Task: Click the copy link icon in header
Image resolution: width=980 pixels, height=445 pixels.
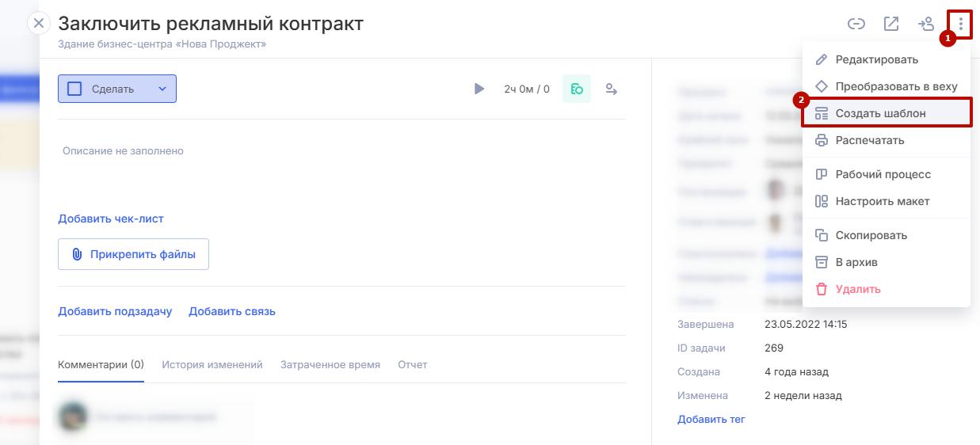Action: 856,24
